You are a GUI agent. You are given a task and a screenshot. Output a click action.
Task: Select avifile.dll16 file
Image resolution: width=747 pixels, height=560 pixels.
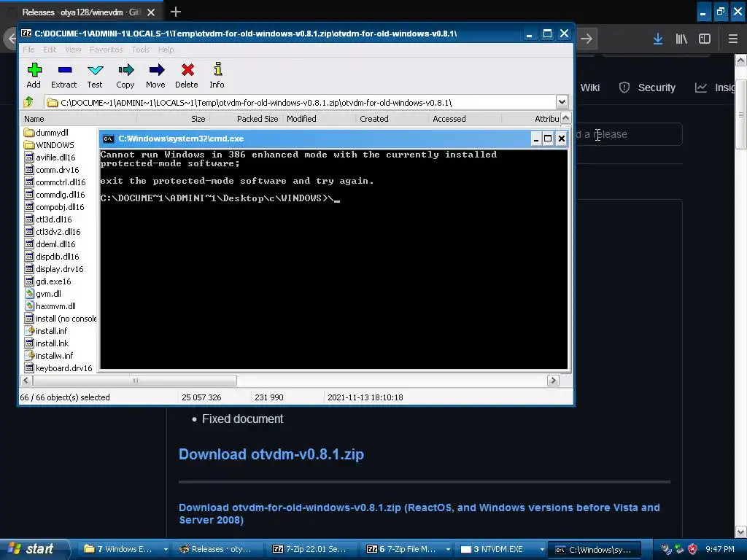pyautogui.click(x=50, y=157)
